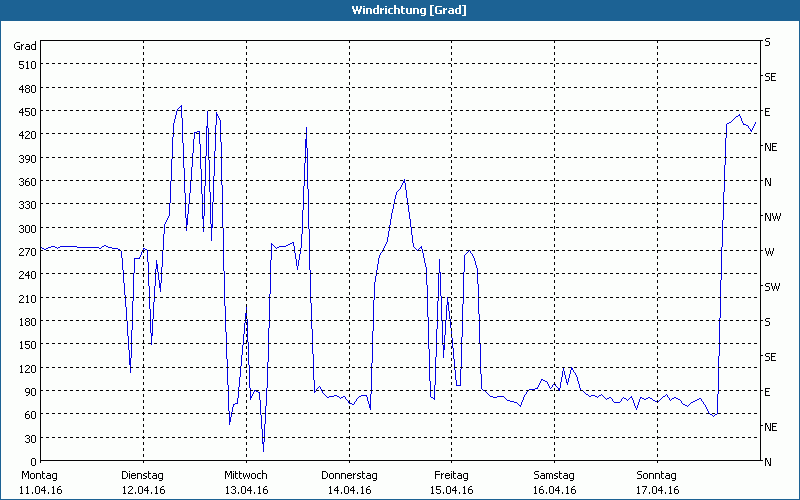Image resolution: width=800 pixels, height=500 pixels.
Task: Click the 330 degree axis label
Action: (28, 205)
